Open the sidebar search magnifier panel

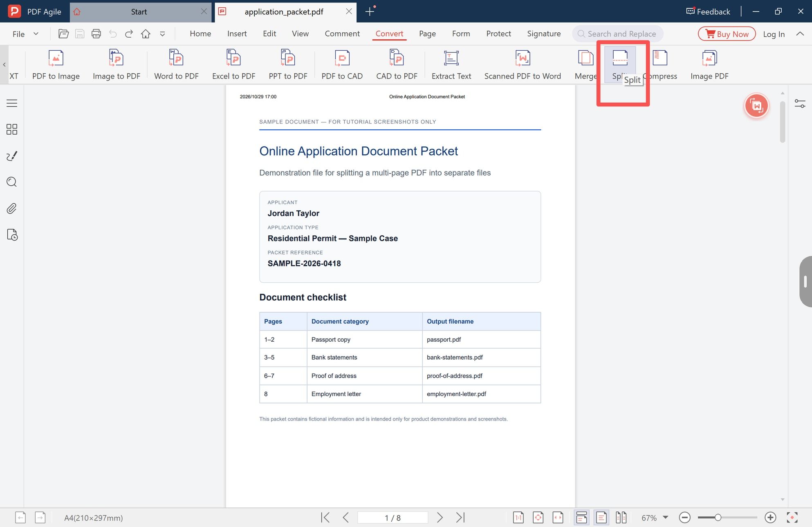coord(12,182)
